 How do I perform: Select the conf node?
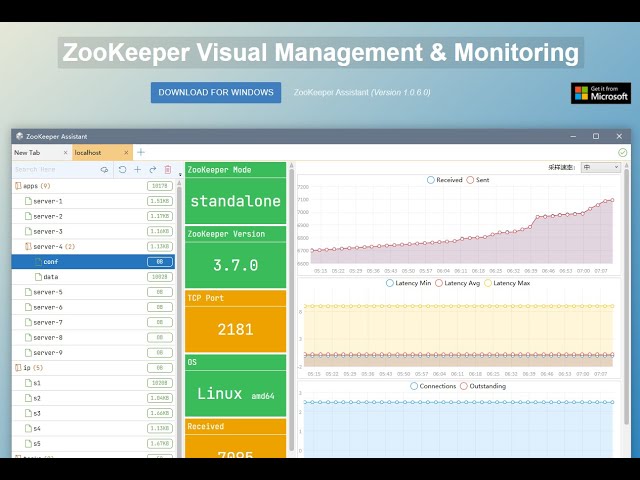93,262
